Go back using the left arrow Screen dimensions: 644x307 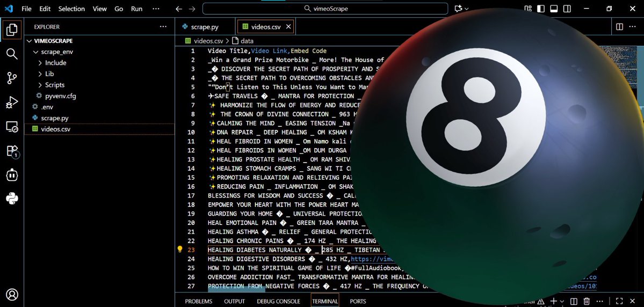pyautogui.click(x=179, y=9)
